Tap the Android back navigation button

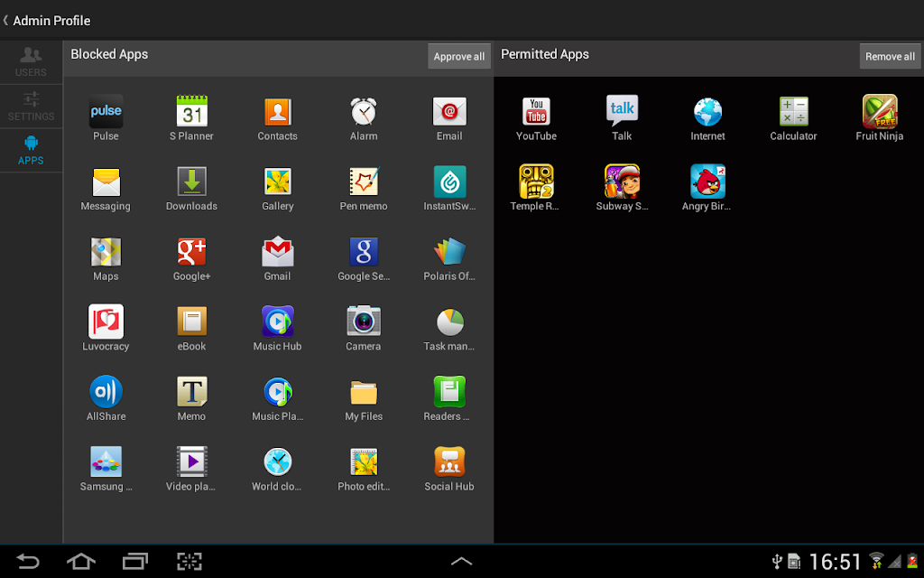point(27,561)
